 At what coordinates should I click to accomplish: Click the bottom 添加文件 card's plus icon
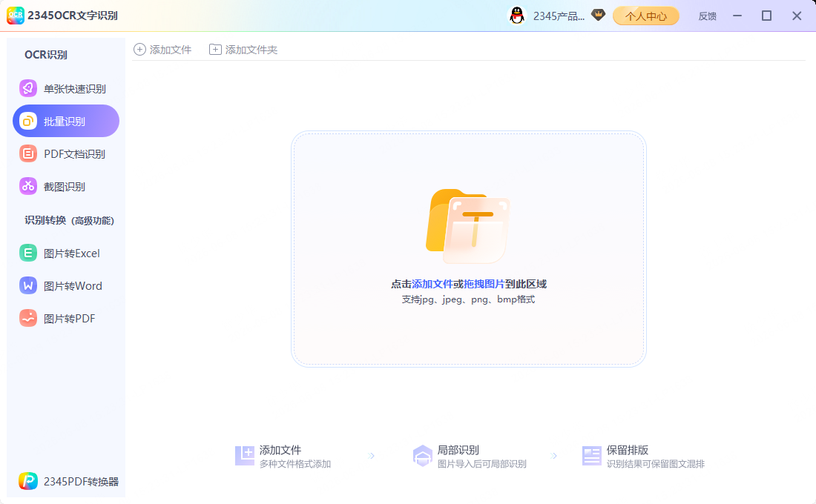coord(245,456)
